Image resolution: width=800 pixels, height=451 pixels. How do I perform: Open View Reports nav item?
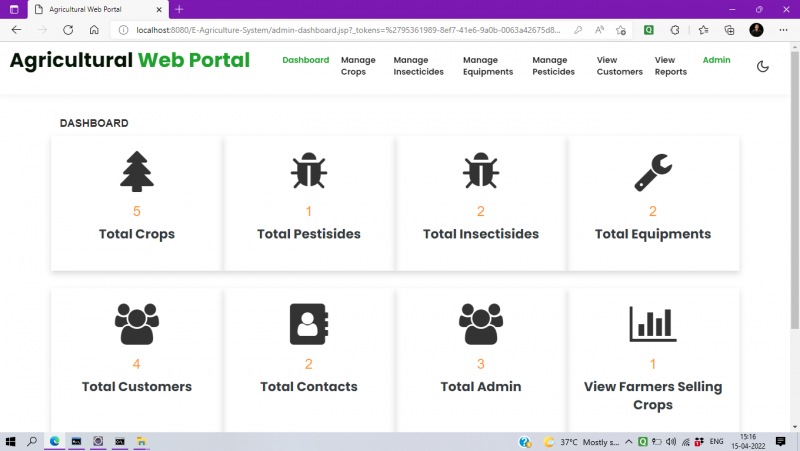pyautogui.click(x=670, y=66)
